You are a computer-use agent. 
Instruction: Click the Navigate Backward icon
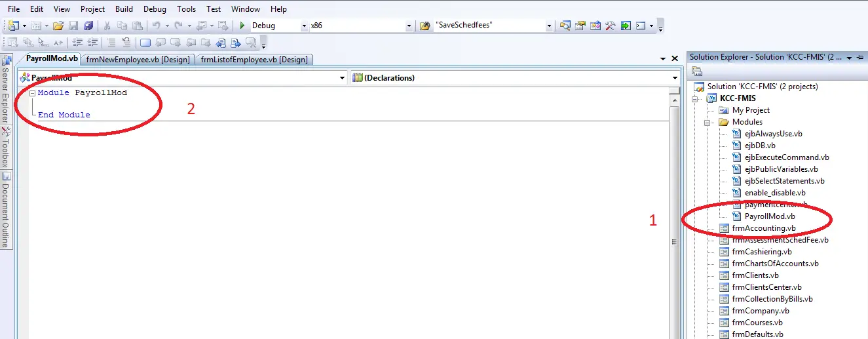(201, 26)
